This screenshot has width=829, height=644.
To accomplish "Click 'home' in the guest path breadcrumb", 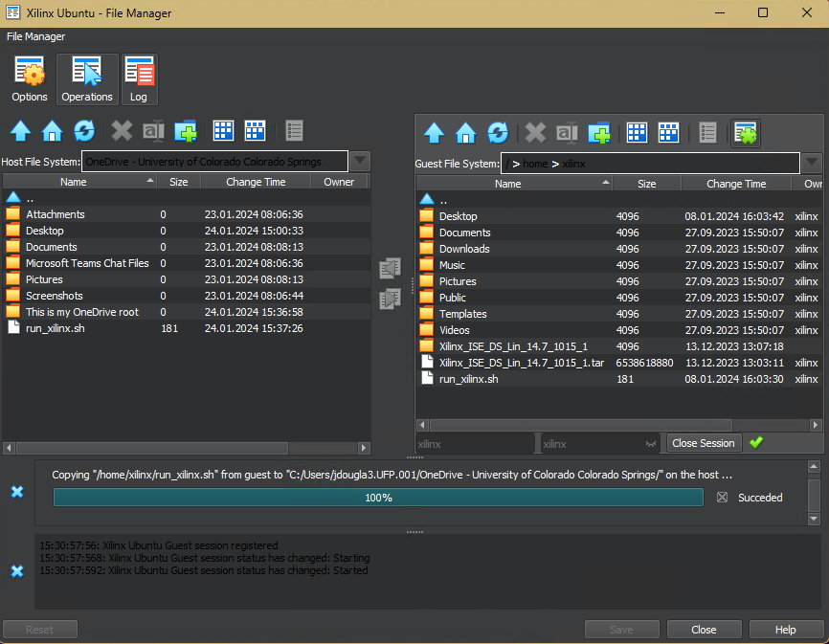I will [535, 164].
